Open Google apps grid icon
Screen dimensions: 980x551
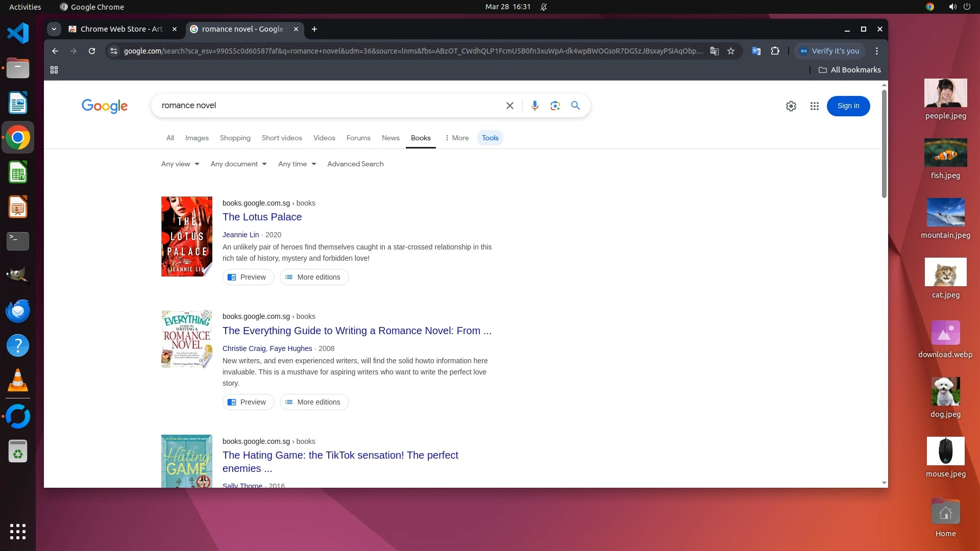814,106
